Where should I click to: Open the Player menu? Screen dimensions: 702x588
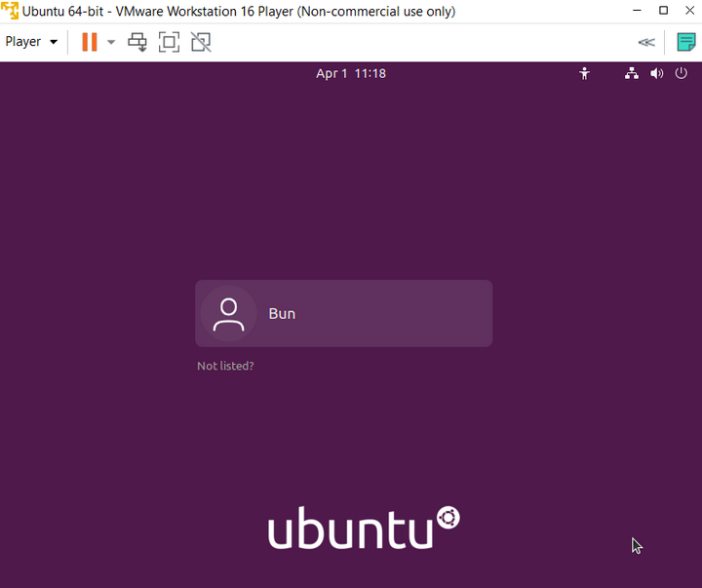click(31, 42)
